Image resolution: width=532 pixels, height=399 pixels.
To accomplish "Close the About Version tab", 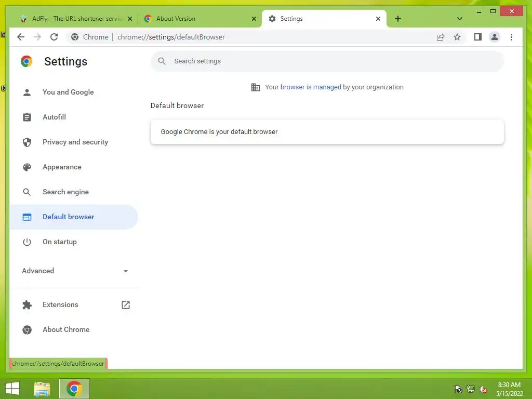I will [x=254, y=19].
